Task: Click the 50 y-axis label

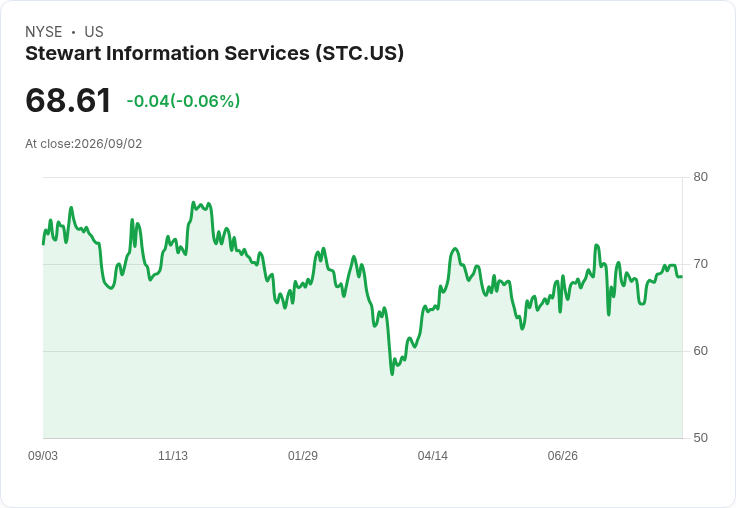Action: click(700, 438)
